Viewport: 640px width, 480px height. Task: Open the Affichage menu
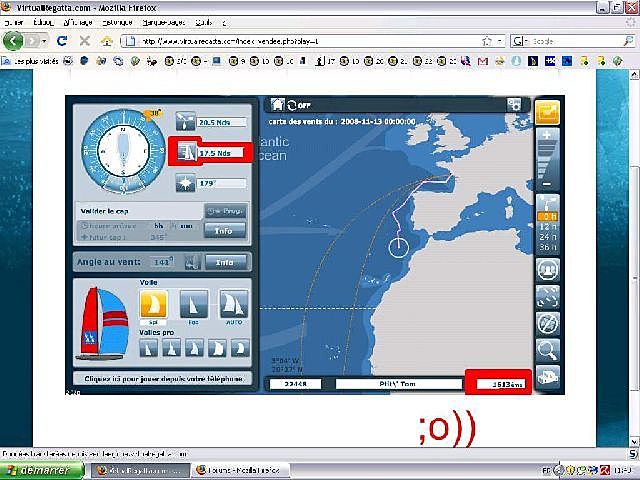(x=78, y=22)
